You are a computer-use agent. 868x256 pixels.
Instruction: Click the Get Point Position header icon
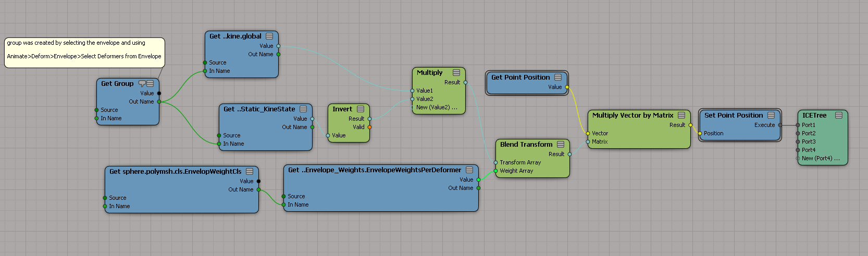pyautogui.click(x=558, y=77)
